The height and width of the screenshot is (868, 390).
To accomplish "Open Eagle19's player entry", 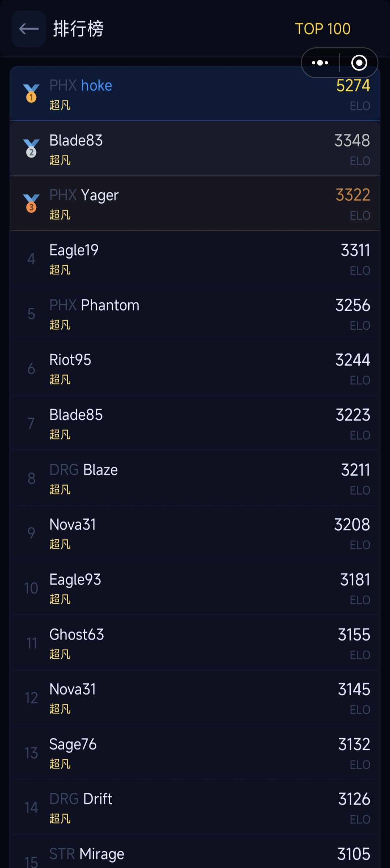I will [x=195, y=258].
